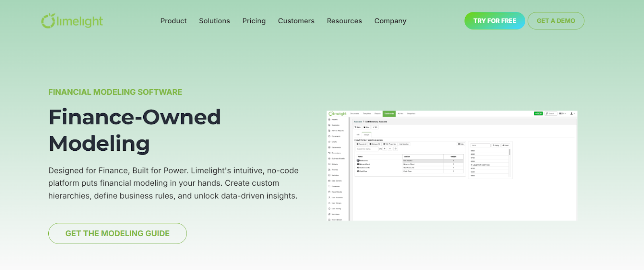Select Ad Hoc tab in the app screenshot
644x270 pixels.
tap(400, 114)
